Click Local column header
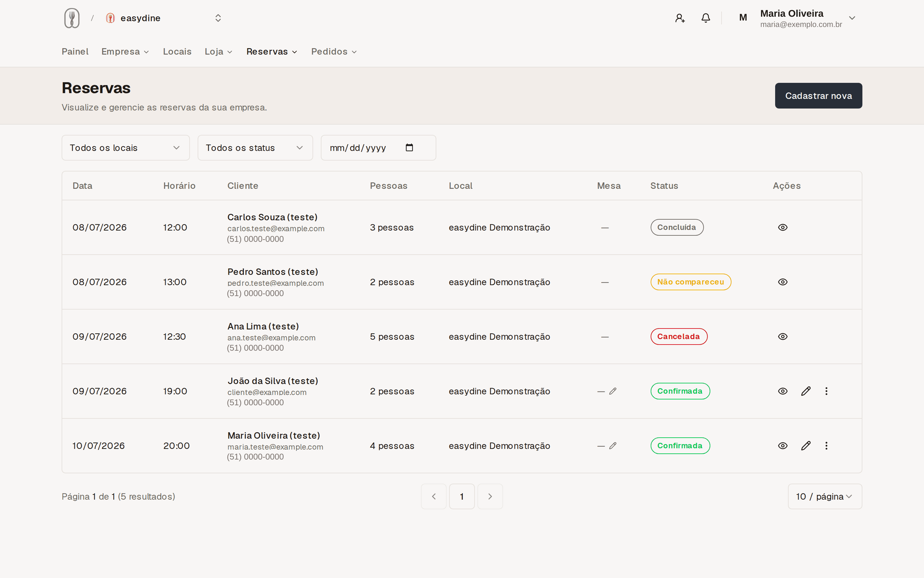Image resolution: width=924 pixels, height=578 pixels. point(460,186)
